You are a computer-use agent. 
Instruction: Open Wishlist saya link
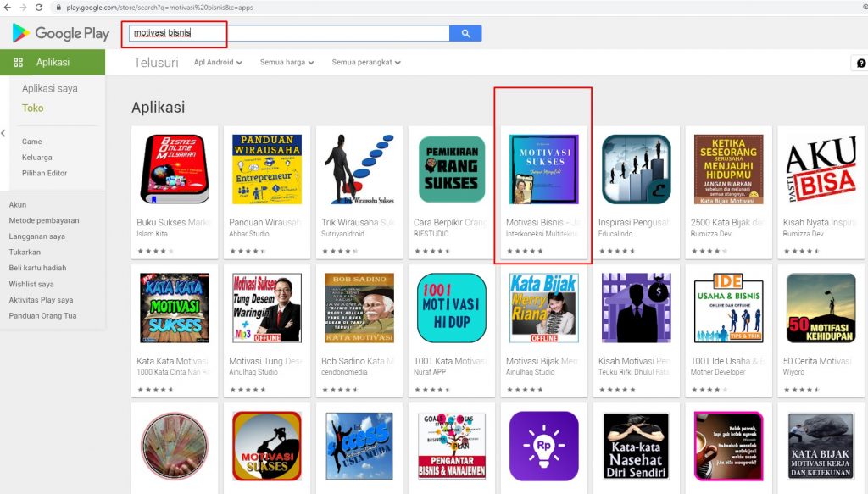pyautogui.click(x=31, y=285)
